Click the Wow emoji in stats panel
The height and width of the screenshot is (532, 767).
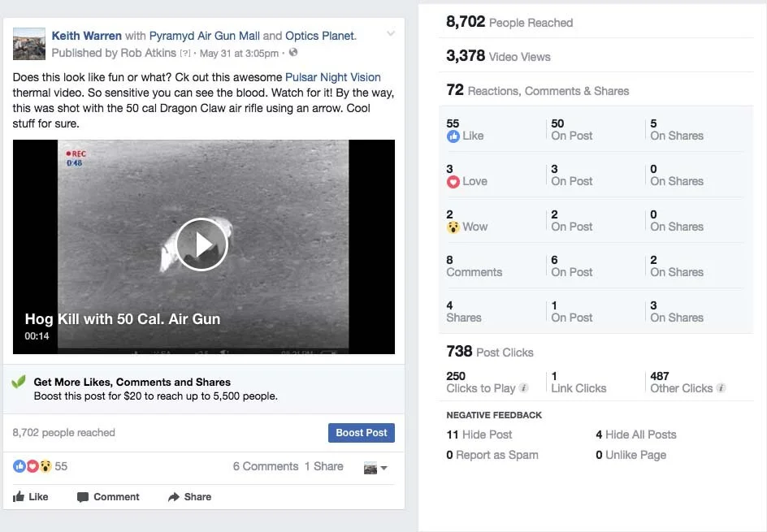[x=453, y=227]
